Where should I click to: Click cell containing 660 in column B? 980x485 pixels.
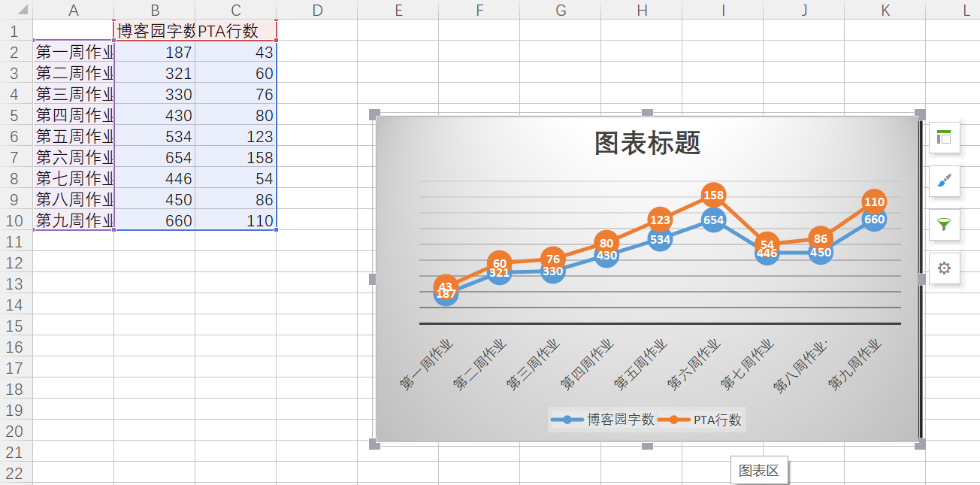coord(155,220)
